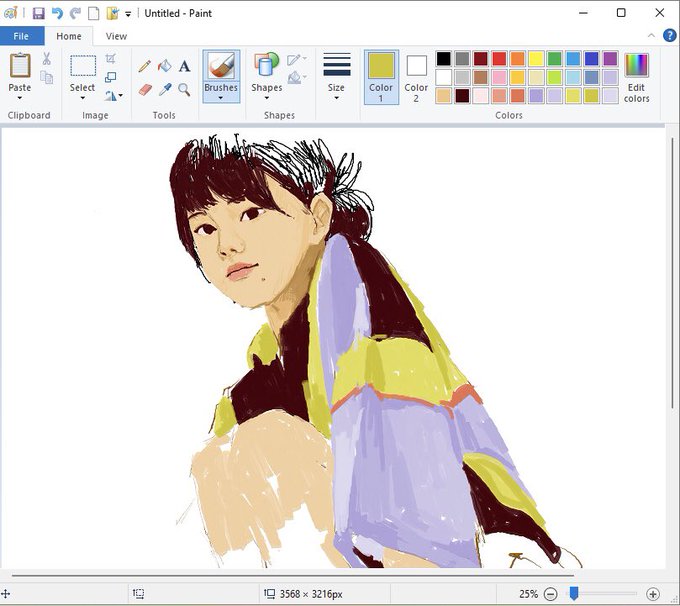Click the Save icon in quick access toolbar
The image size is (680, 606).
tap(39, 13)
